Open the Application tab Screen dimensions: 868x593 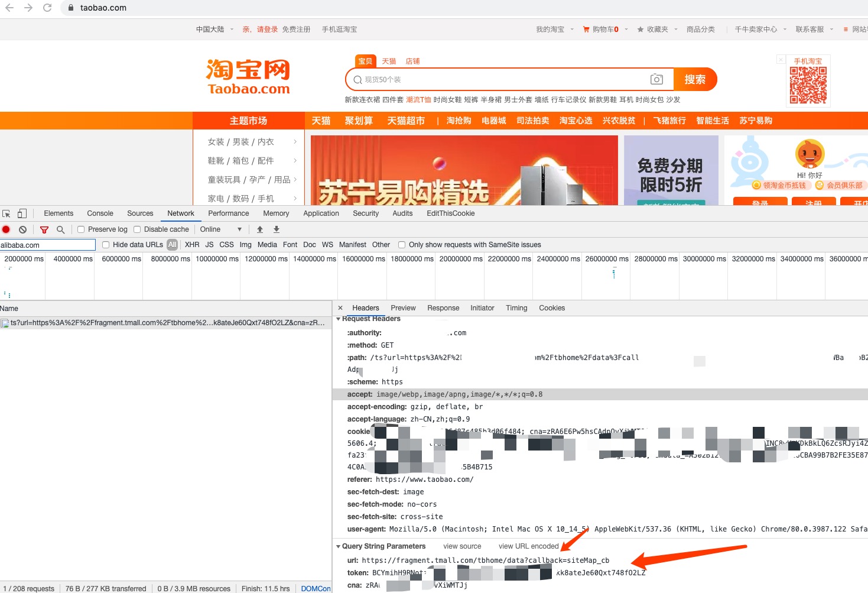point(321,213)
